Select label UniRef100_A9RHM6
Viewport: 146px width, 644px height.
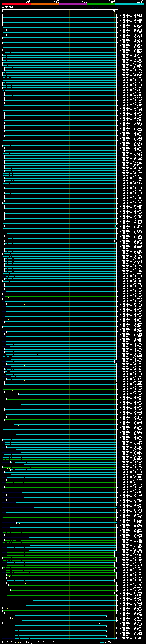(131, 32)
